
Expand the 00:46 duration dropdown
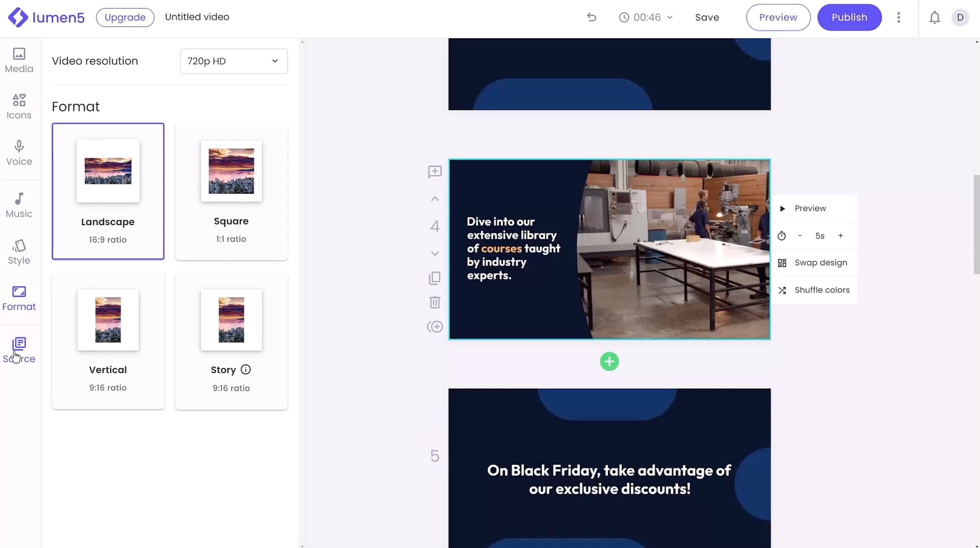click(646, 17)
